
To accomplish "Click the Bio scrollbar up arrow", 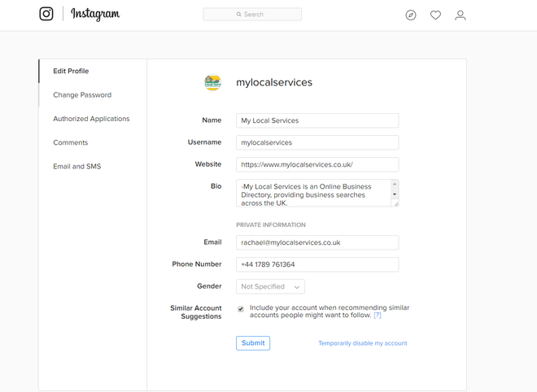I will pyautogui.click(x=395, y=184).
